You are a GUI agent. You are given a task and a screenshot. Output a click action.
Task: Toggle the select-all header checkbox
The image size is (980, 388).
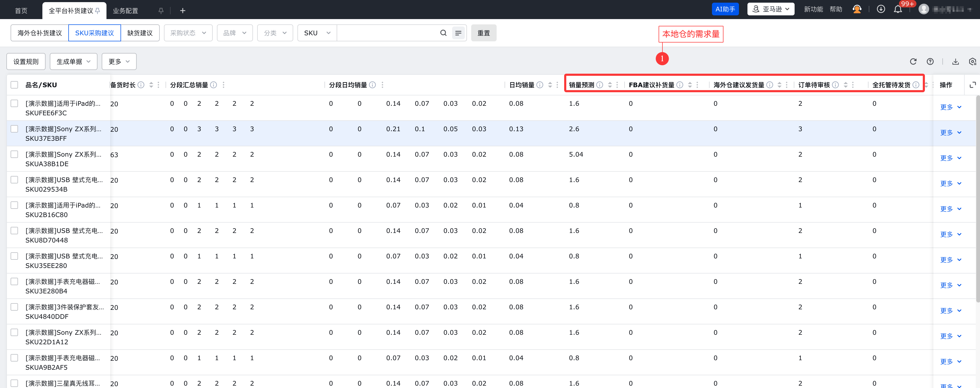[15, 85]
